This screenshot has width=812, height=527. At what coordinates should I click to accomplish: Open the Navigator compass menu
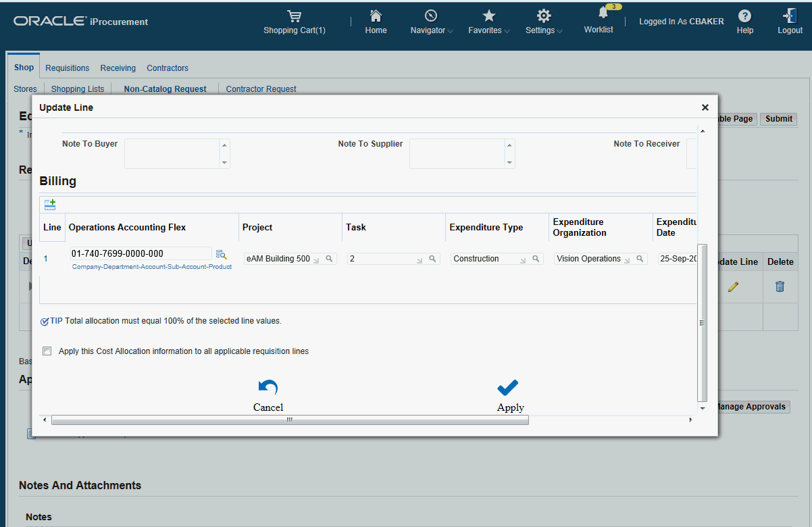coord(431,16)
